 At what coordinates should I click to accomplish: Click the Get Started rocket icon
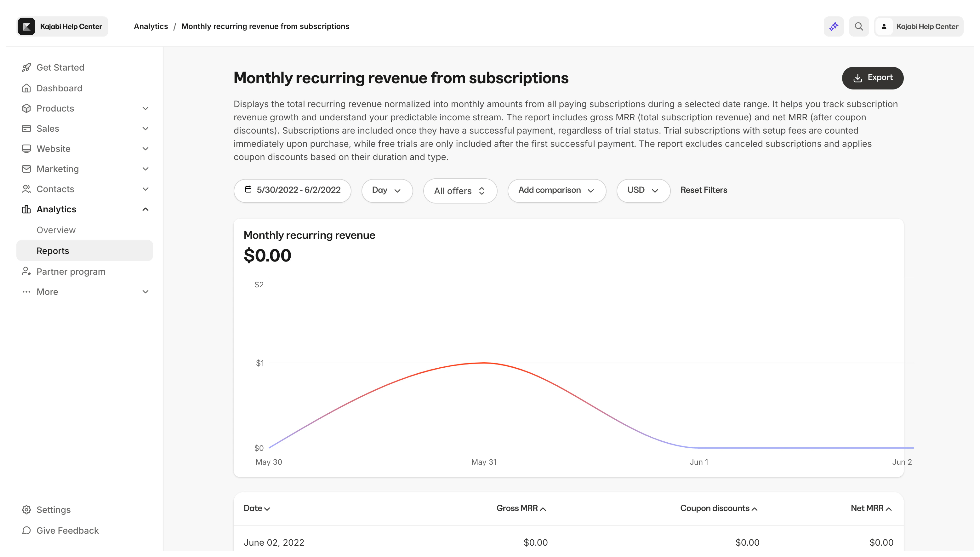26,68
